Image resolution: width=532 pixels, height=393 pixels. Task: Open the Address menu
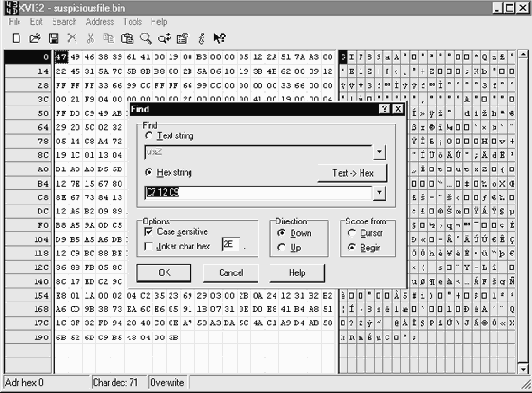(99, 22)
